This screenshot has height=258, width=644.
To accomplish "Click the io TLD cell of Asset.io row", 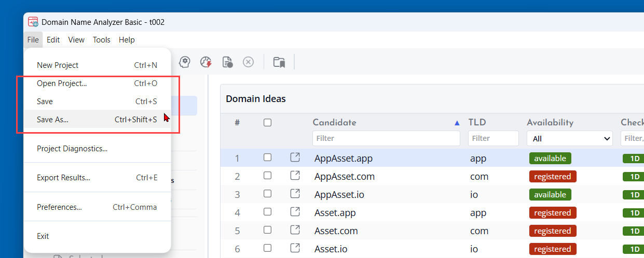I will click(x=474, y=249).
